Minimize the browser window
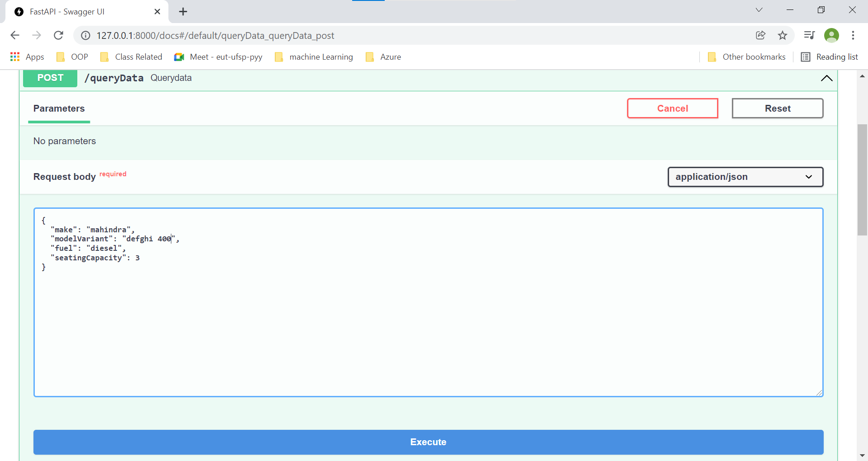Screen dimensions: 868x461 [x=790, y=10]
